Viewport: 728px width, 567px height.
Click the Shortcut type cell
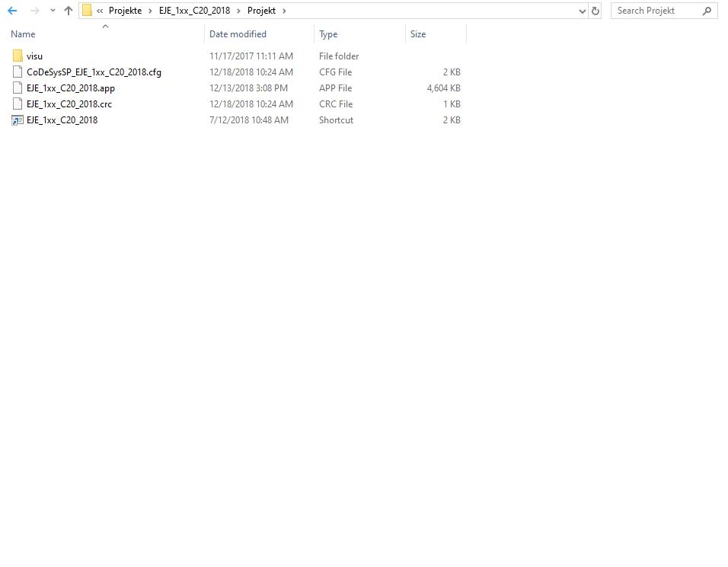tap(336, 120)
